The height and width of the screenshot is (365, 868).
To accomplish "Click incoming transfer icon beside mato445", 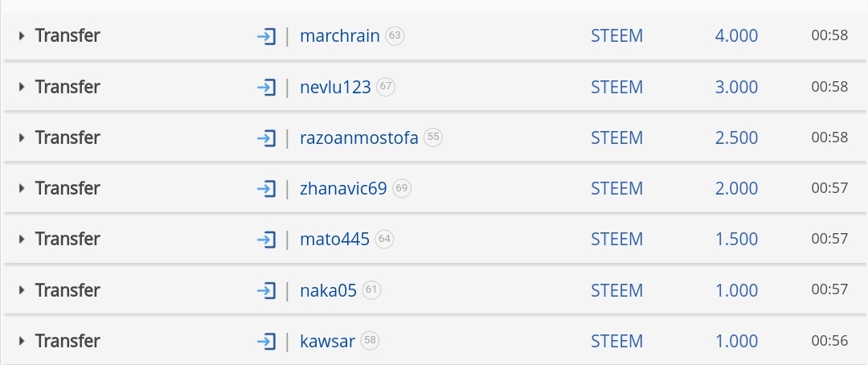I will coord(266,240).
